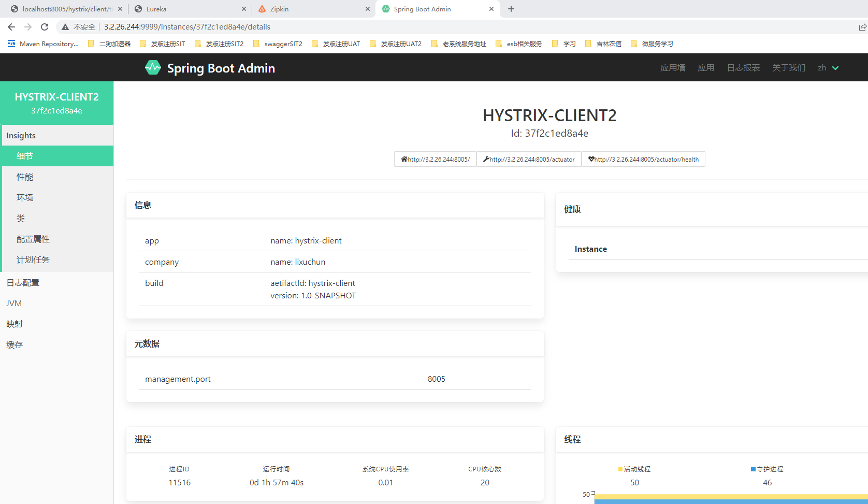The width and height of the screenshot is (868, 504).
Task: Click the name: lixuchun company value
Action: pos(298,262)
